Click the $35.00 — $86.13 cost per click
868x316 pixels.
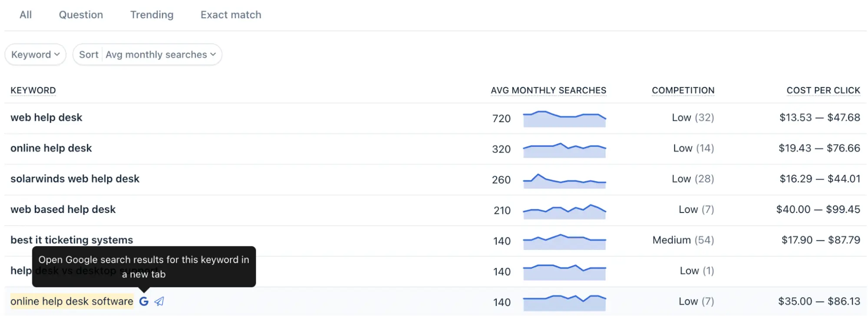(819, 301)
